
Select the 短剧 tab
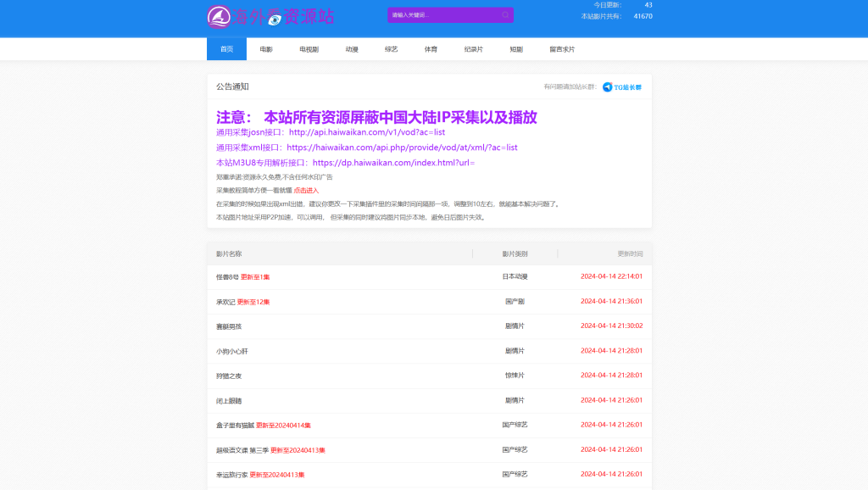pyautogui.click(x=515, y=48)
